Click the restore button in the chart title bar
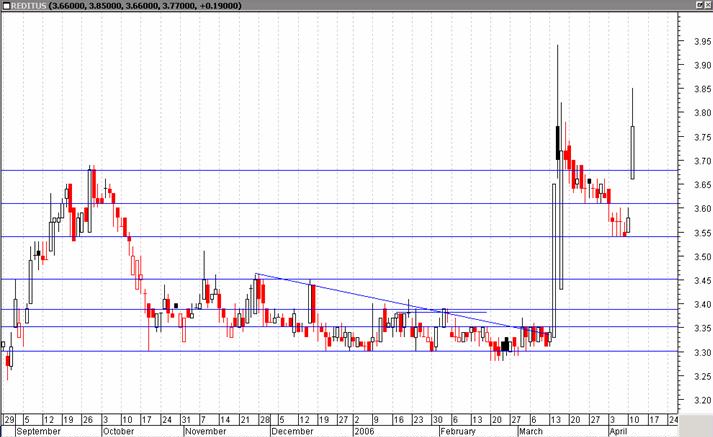The image size is (713, 437). [699, 5]
